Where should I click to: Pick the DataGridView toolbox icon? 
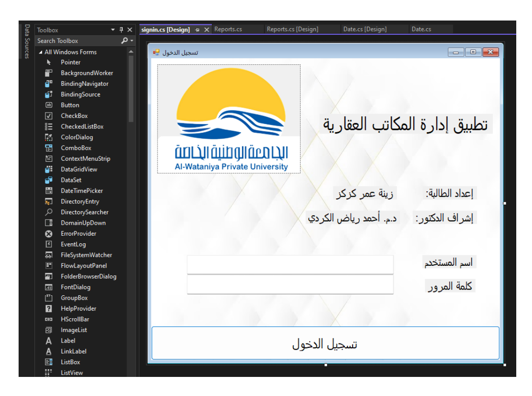48,169
